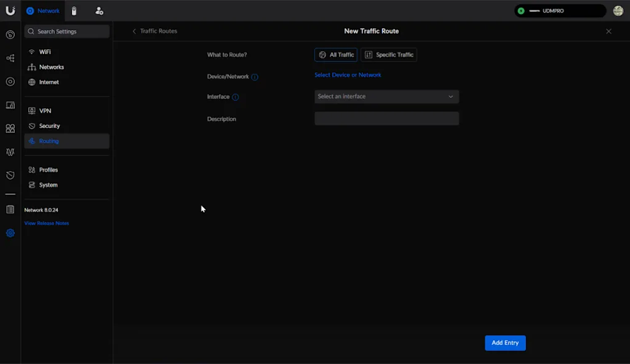Open the Client Devices icon in left rail
This screenshot has width=630, height=364.
(10, 105)
